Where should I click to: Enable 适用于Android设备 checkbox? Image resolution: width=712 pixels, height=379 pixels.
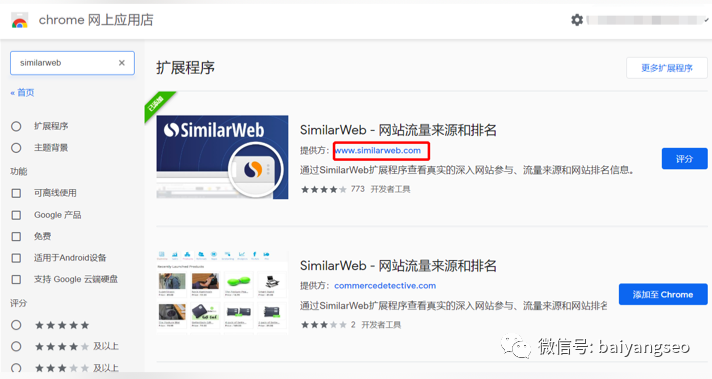click(x=16, y=258)
